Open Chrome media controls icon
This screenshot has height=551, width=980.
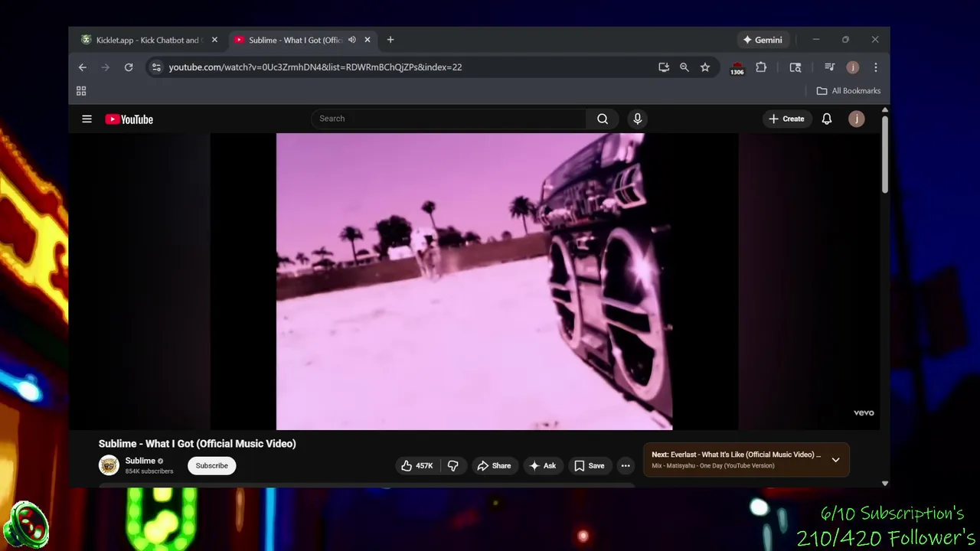(829, 67)
